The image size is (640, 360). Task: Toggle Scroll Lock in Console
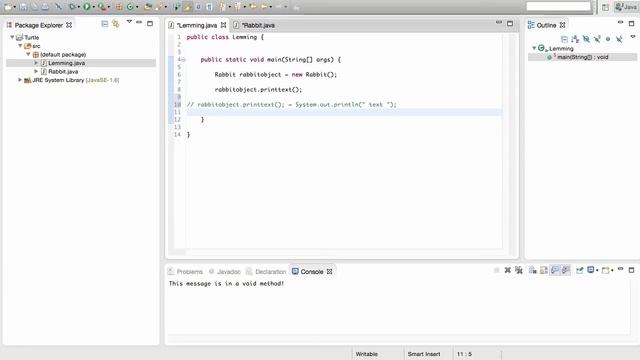(544, 270)
